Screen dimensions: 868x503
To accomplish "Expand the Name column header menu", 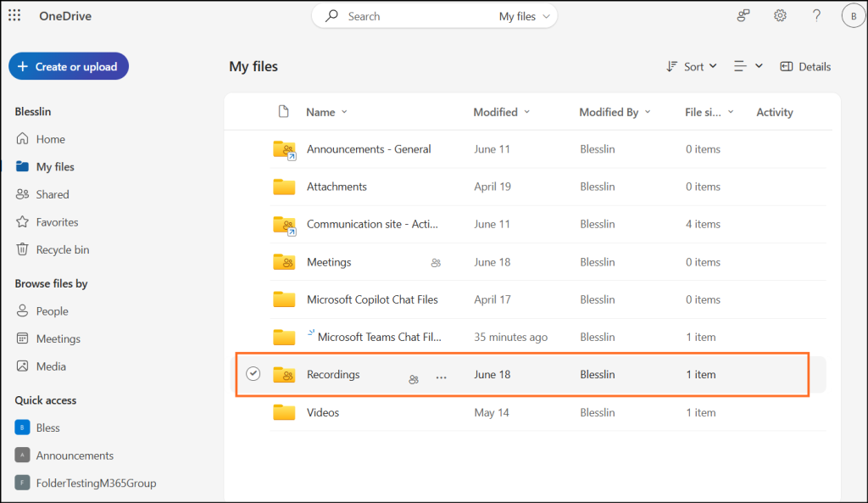I will coord(344,112).
